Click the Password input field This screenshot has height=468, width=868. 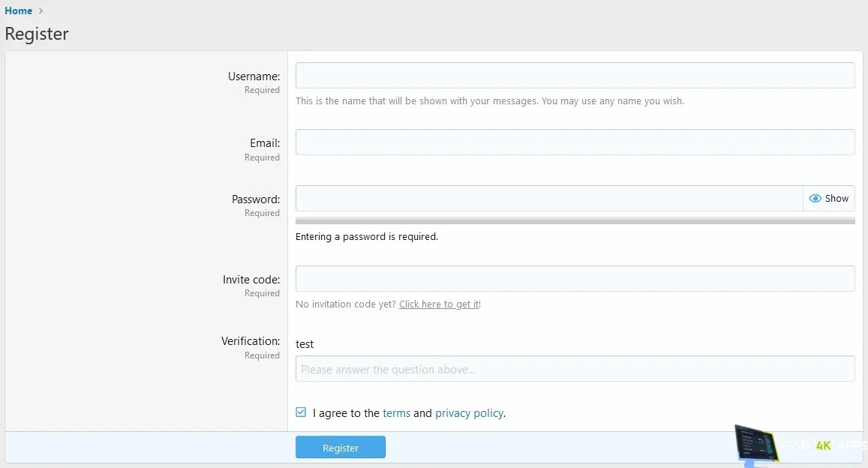(548, 198)
